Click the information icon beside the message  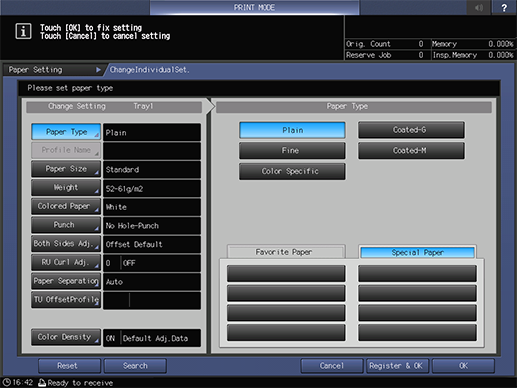[23, 31]
